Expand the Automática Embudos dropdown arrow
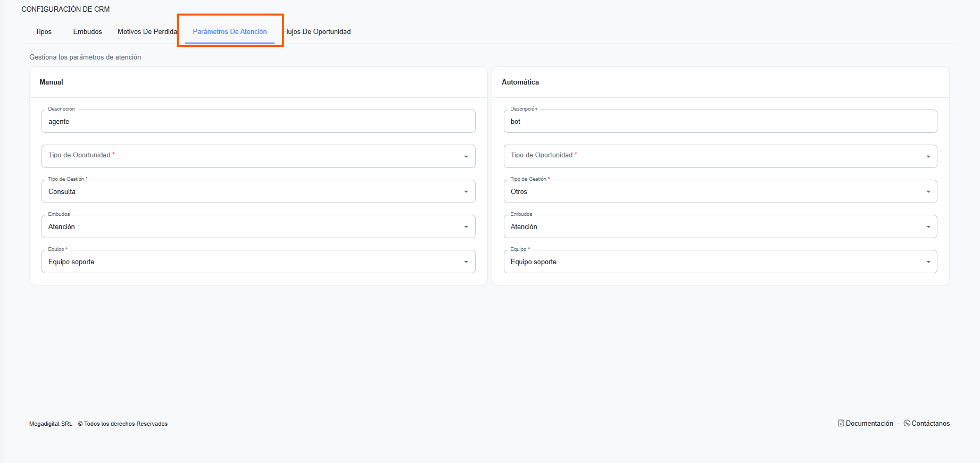Image resolution: width=980 pixels, height=463 pixels. point(928,227)
